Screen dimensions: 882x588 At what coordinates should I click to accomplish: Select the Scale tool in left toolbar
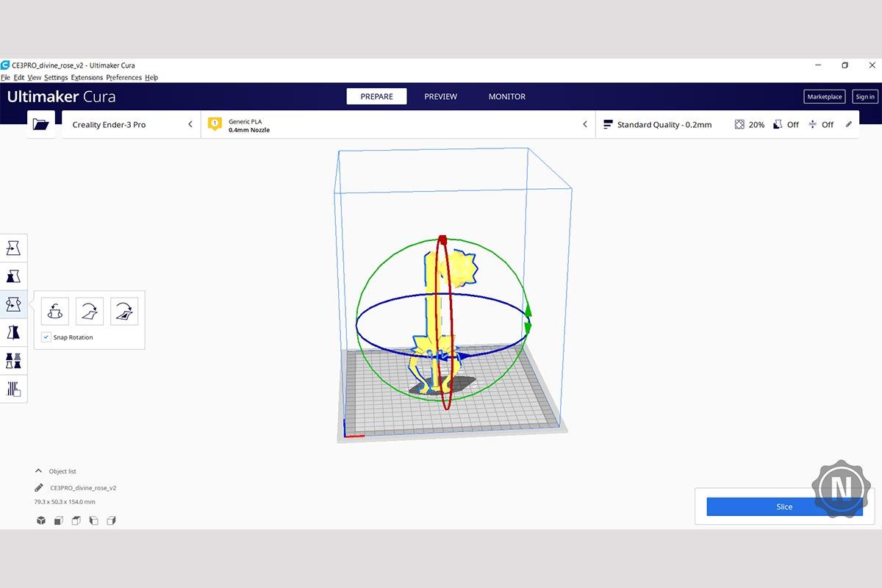click(14, 276)
